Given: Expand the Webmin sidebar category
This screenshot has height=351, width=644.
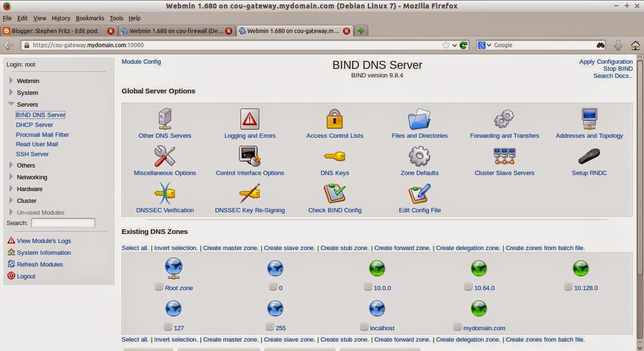Looking at the screenshot, I should [x=11, y=81].
